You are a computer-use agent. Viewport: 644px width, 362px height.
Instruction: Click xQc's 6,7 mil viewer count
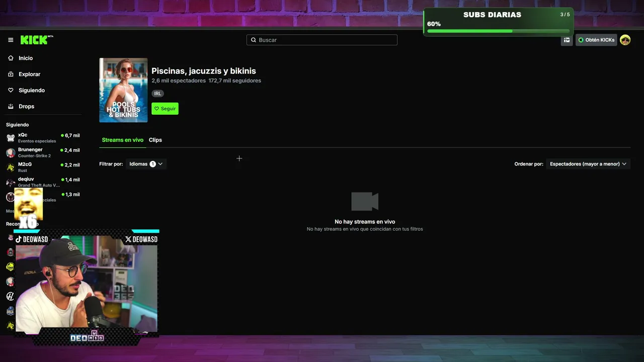(x=70, y=135)
